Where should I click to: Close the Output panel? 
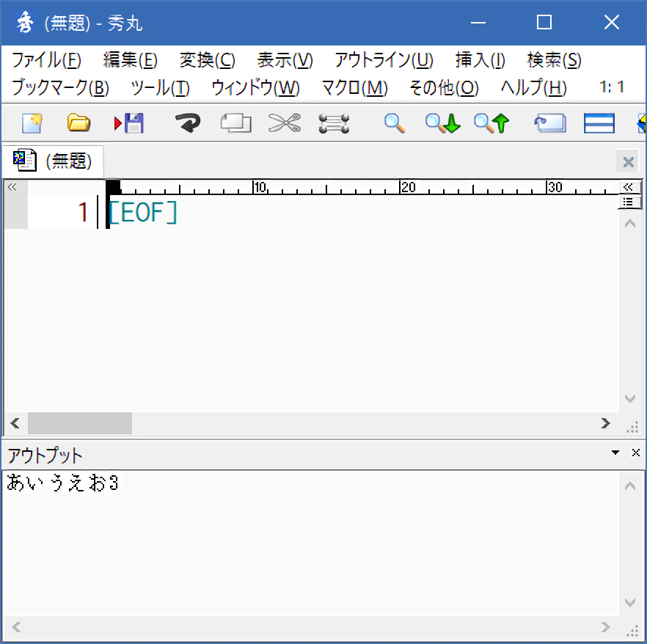(x=635, y=453)
